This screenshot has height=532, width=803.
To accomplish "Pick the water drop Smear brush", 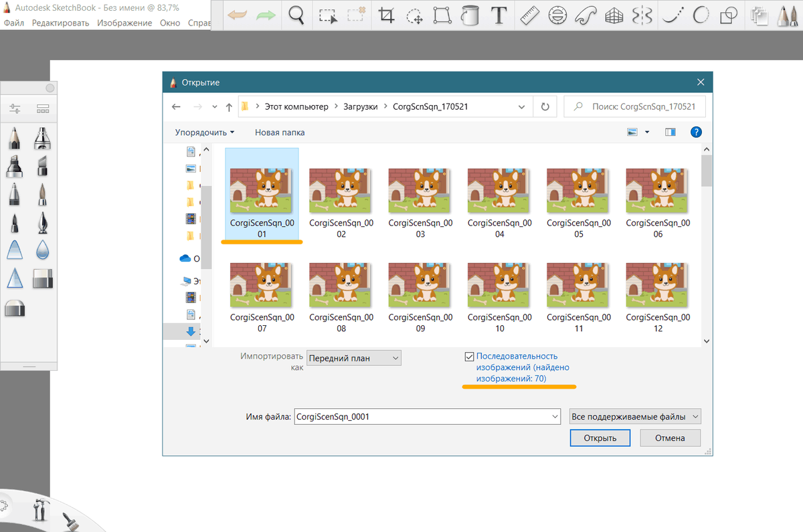I will point(43,250).
